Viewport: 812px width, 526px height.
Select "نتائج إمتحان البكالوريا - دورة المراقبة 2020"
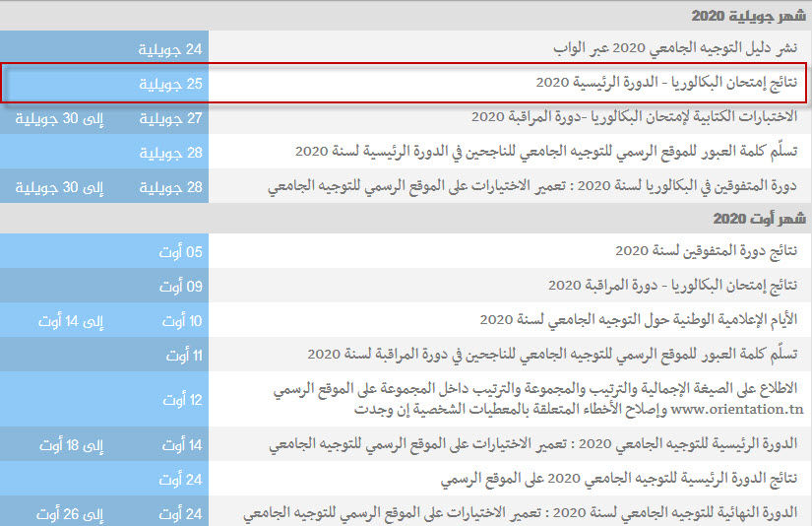[x=672, y=285]
